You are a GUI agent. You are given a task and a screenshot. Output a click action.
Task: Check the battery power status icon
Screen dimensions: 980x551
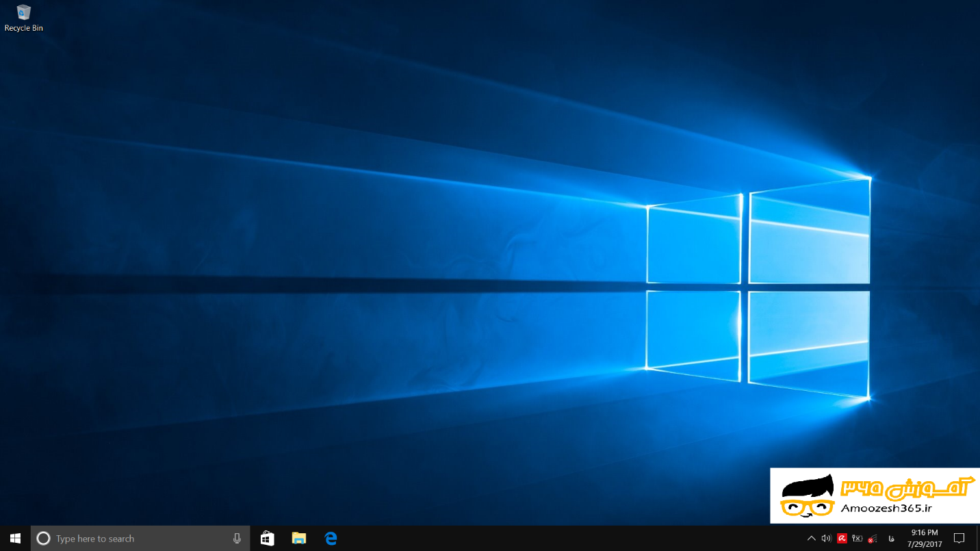pyautogui.click(x=857, y=539)
